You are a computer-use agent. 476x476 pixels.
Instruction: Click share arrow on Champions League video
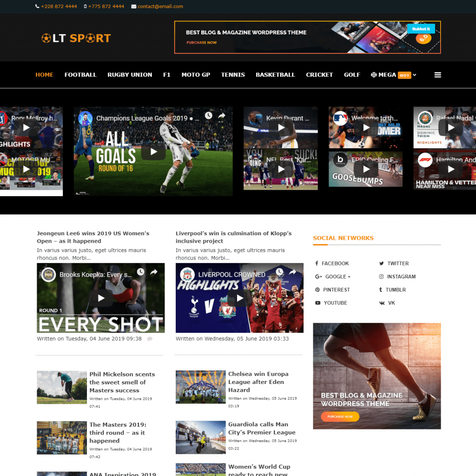(222, 115)
